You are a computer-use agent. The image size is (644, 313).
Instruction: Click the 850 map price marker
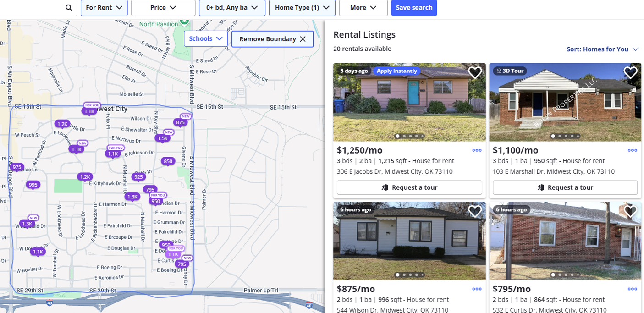(x=168, y=161)
